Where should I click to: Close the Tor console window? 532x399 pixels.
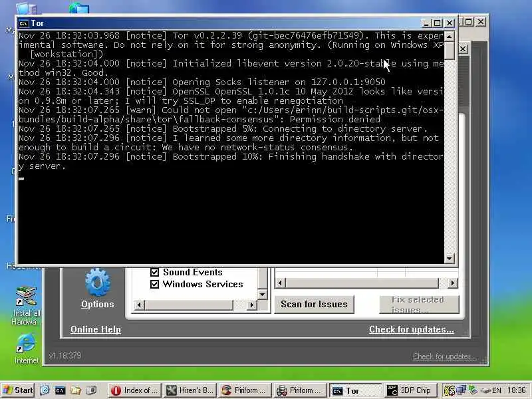pos(450,23)
